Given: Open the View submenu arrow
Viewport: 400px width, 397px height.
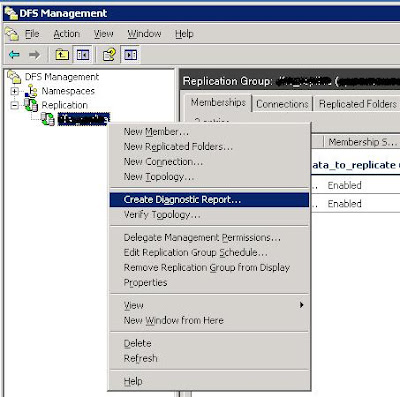Looking at the screenshot, I should [301, 305].
